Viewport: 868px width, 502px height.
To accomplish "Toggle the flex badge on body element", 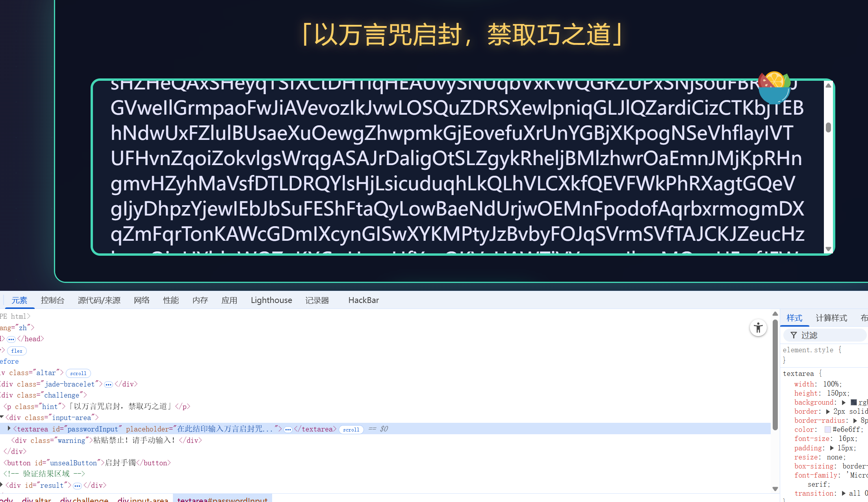I will point(17,351).
